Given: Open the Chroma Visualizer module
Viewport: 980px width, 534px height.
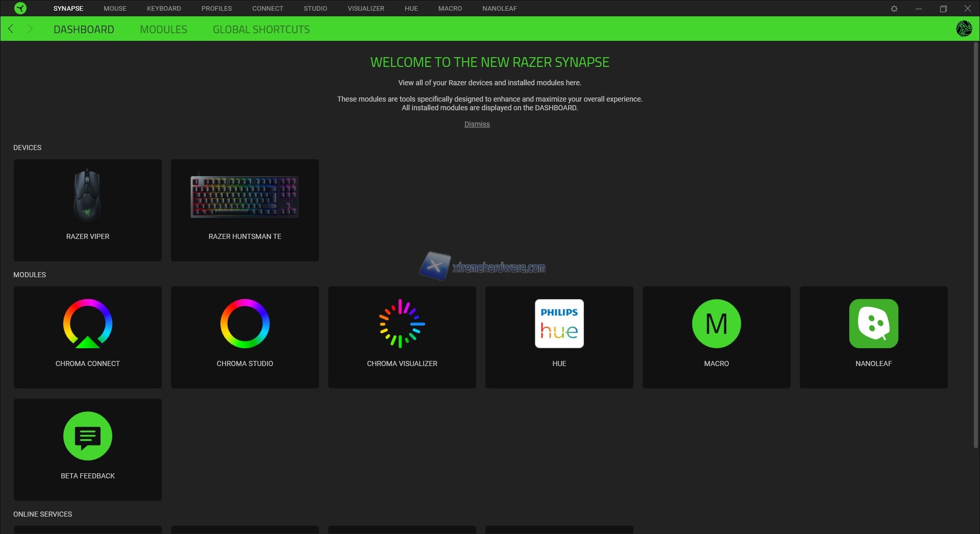Looking at the screenshot, I should [402, 336].
